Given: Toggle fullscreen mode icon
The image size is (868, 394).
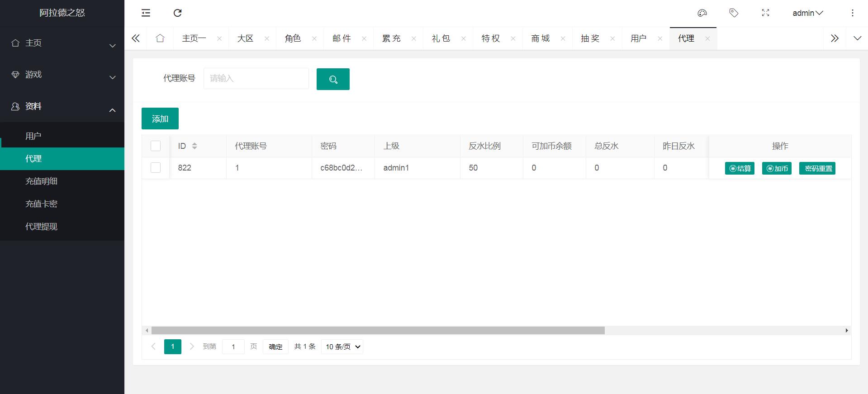Looking at the screenshot, I should pos(765,13).
